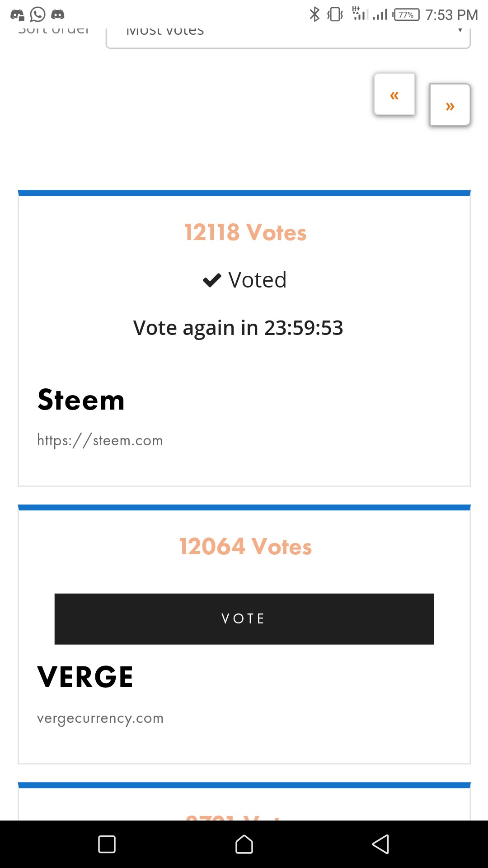Screen dimensions: 488x868
Task: Tap the battery percentage indicator
Action: 406,15
